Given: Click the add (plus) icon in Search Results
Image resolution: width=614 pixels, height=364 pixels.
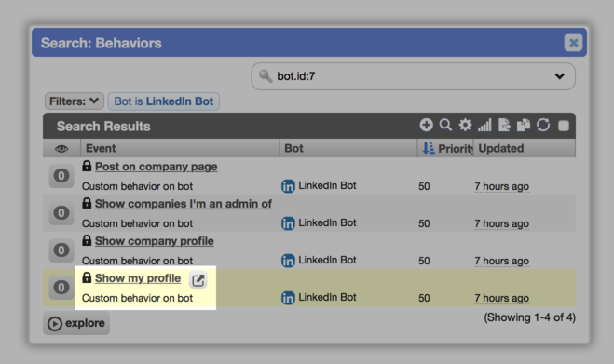Looking at the screenshot, I should 426,126.
